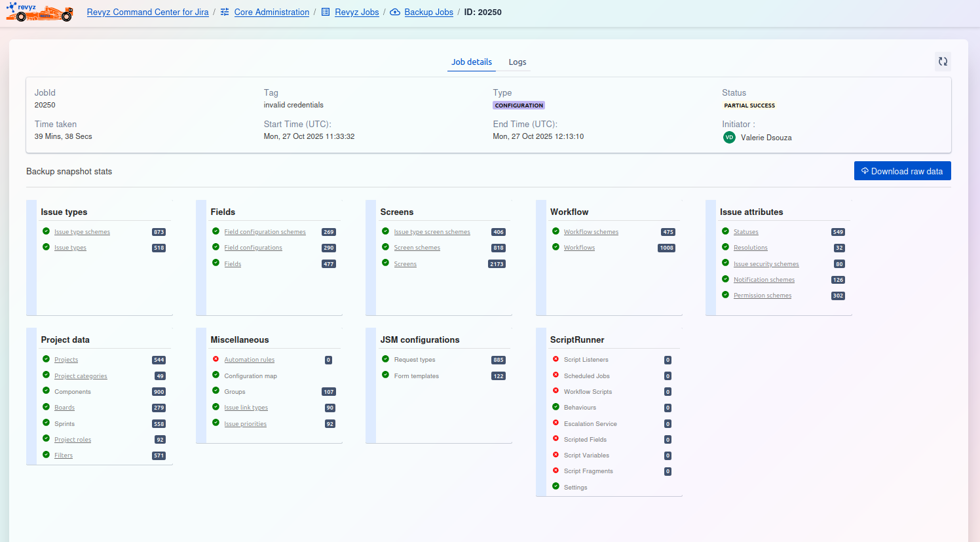Click the CONFIGURATION type badge
980x542 pixels.
pos(519,106)
